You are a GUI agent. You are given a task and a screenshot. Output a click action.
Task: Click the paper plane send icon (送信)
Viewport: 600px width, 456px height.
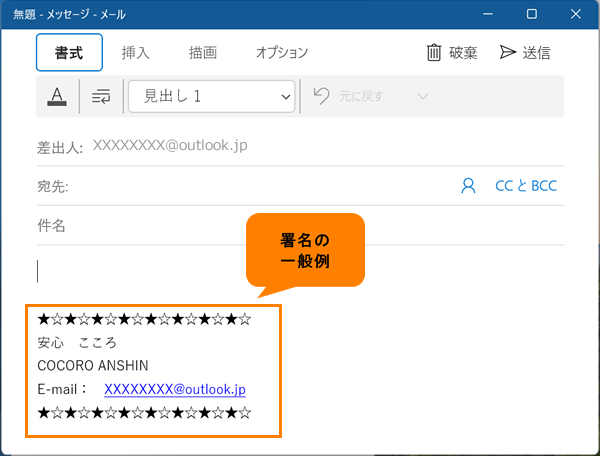coord(508,53)
